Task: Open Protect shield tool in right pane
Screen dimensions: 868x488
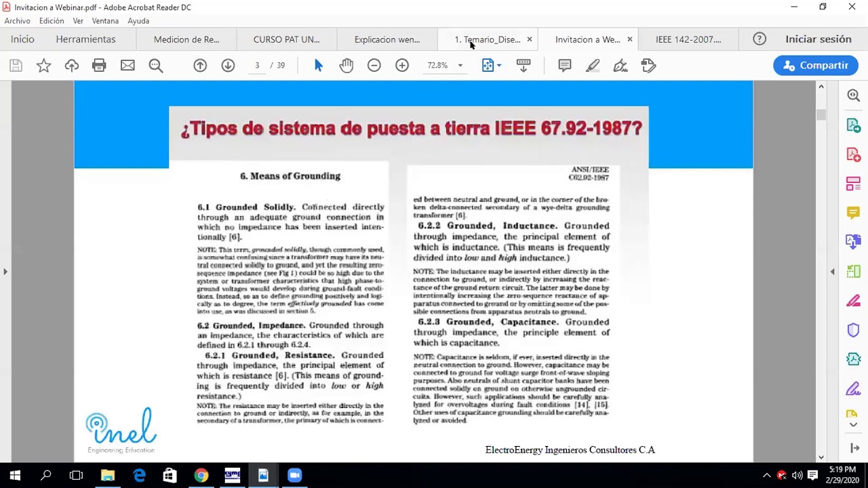Action: (853, 330)
